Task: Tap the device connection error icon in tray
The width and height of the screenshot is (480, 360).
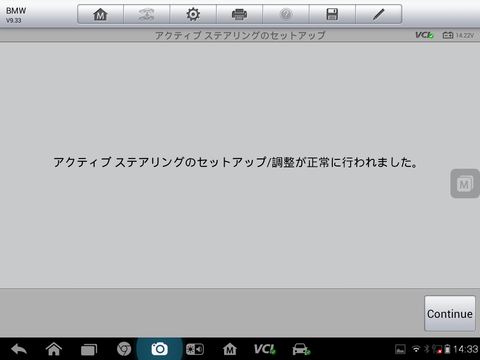Action: (x=437, y=349)
